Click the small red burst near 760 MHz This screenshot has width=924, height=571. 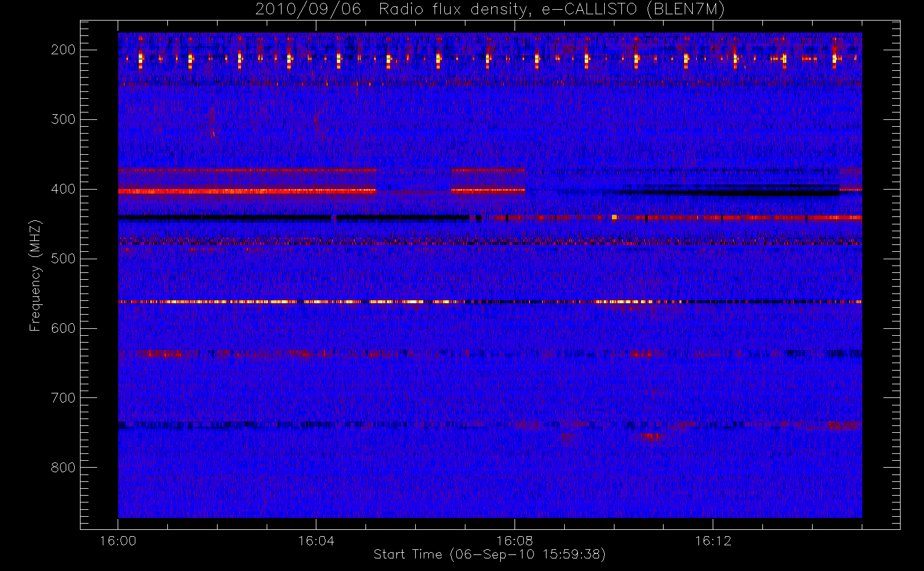tap(652, 437)
